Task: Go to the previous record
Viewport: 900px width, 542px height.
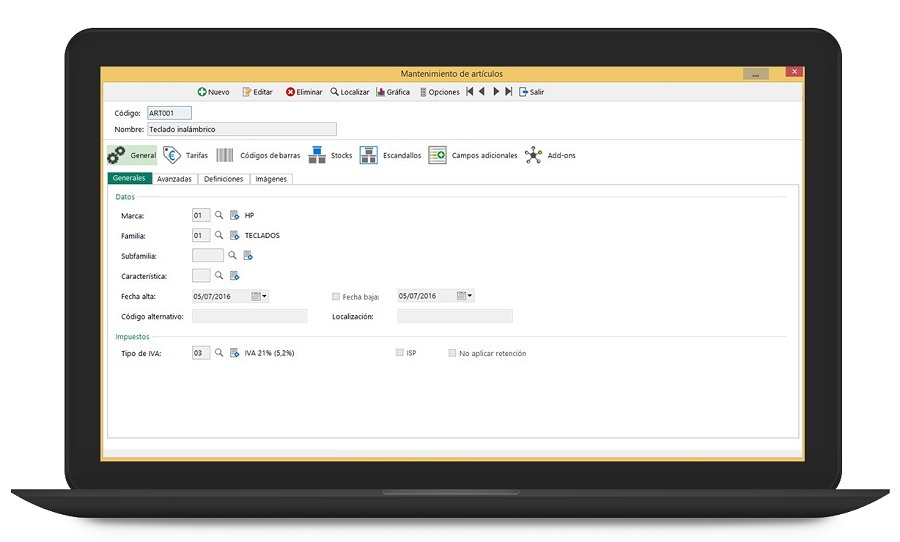Action: [482, 91]
